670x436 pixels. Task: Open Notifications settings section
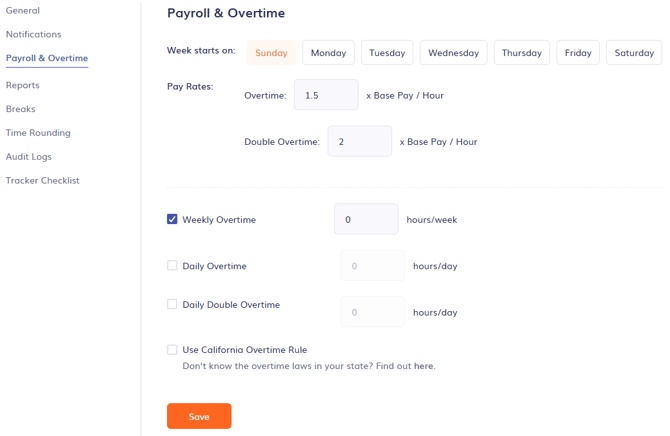tap(33, 34)
